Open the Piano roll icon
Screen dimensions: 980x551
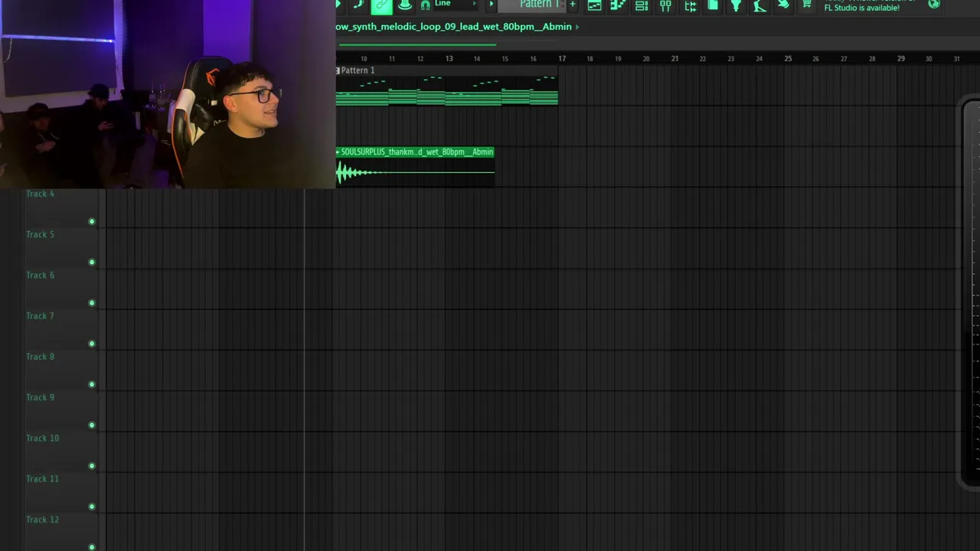click(618, 6)
